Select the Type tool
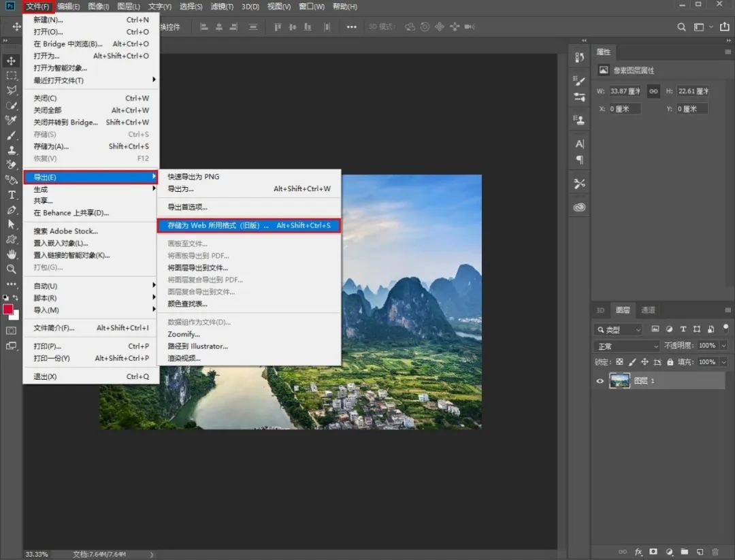Screen dimensions: 735x560 tap(12, 195)
